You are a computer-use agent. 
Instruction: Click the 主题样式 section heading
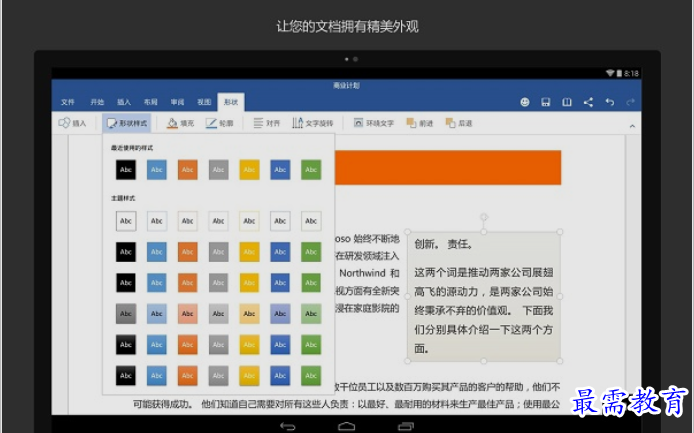123,198
